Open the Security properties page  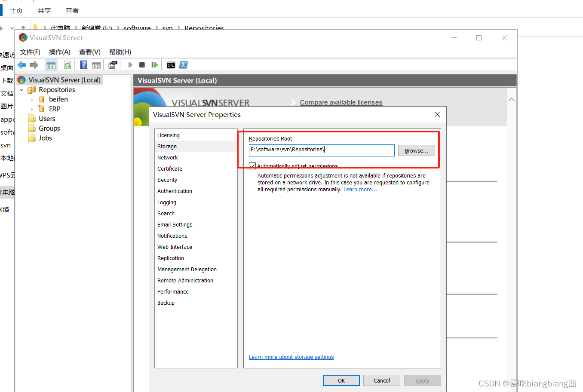(x=196, y=180)
